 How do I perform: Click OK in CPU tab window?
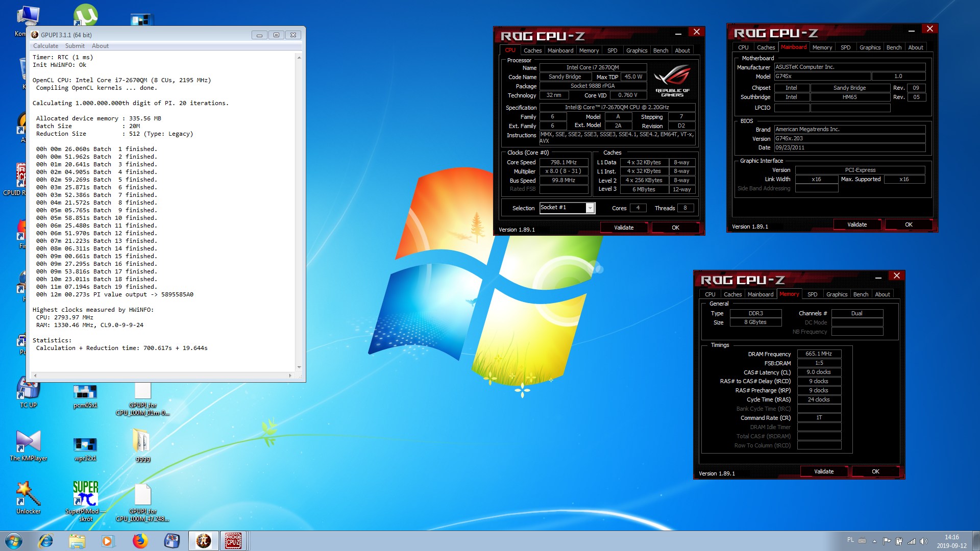point(675,228)
